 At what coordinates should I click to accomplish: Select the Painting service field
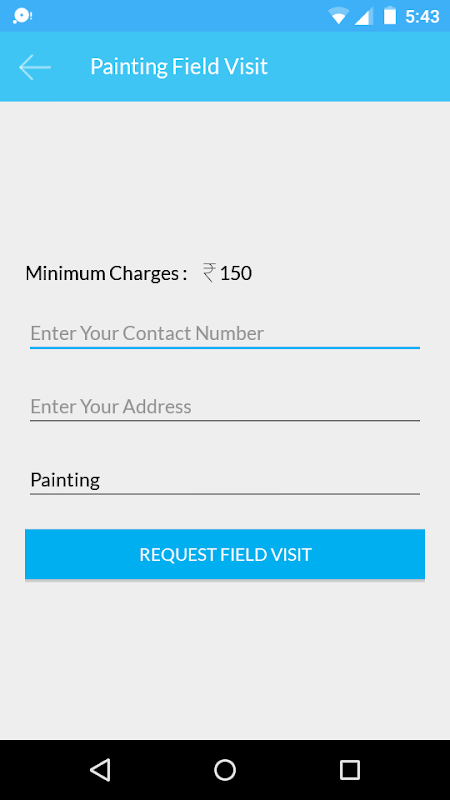pyautogui.click(x=225, y=480)
